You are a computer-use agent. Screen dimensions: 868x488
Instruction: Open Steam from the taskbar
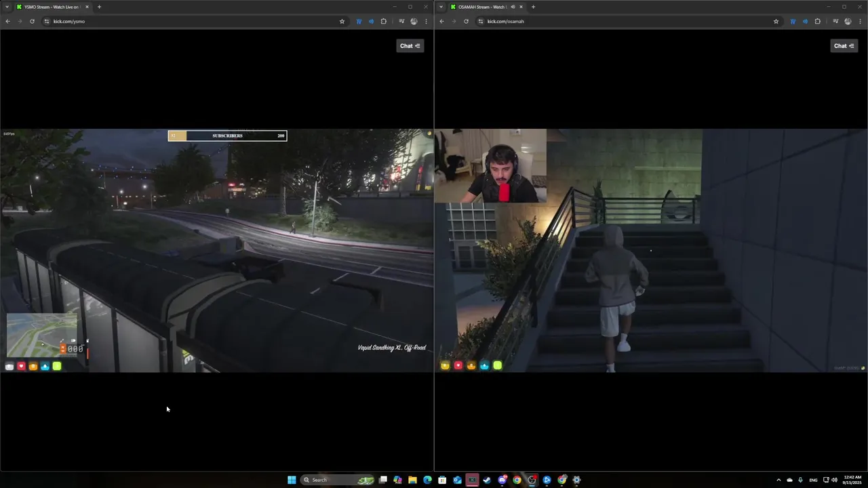point(487,480)
